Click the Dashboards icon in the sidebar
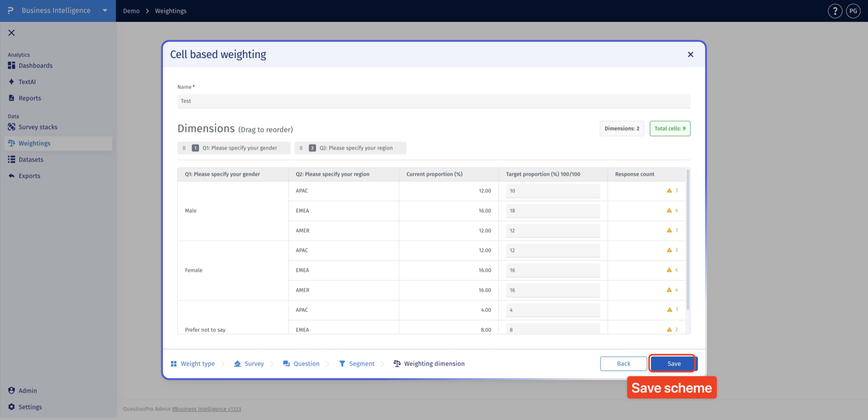Image resolution: width=868 pixels, height=420 pixels. [x=11, y=66]
